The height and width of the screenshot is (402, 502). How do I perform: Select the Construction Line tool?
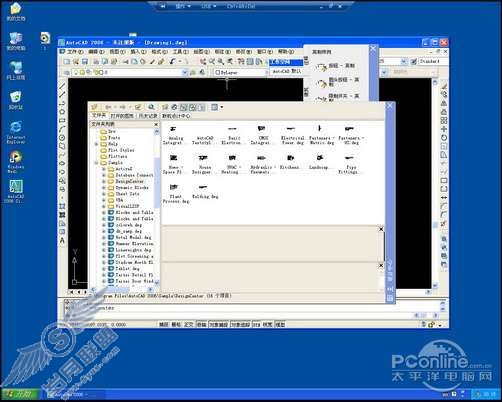62,95
